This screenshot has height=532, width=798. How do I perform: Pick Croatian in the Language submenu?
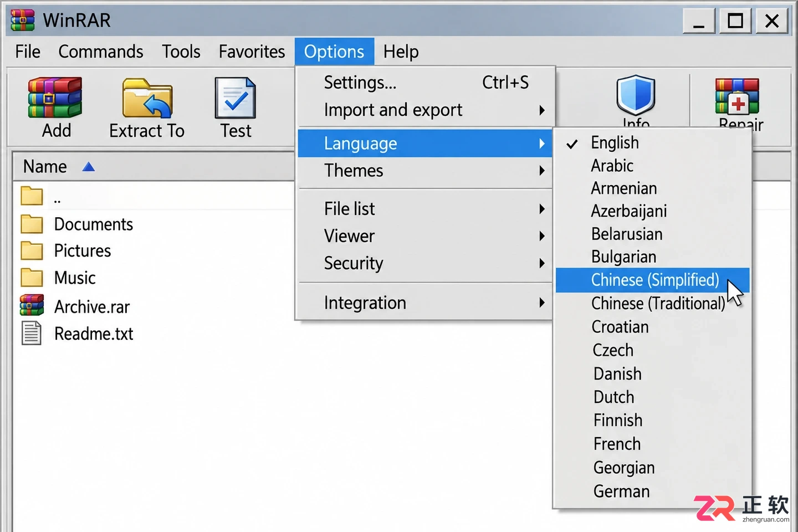coord(653,327)
